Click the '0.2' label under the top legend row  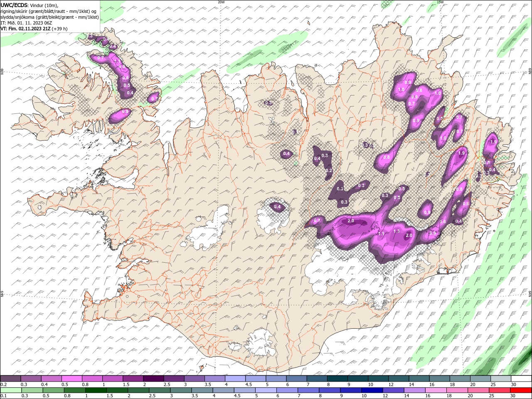pos(4,384)
